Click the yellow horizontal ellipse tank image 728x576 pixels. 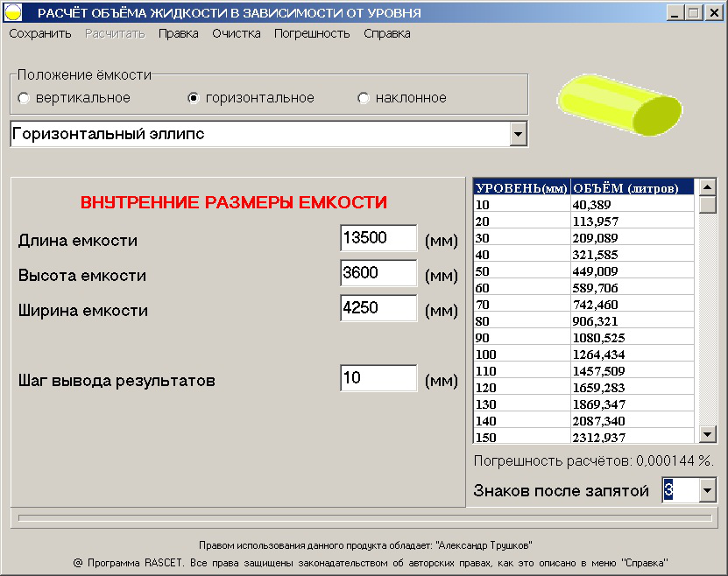point(621,105)
